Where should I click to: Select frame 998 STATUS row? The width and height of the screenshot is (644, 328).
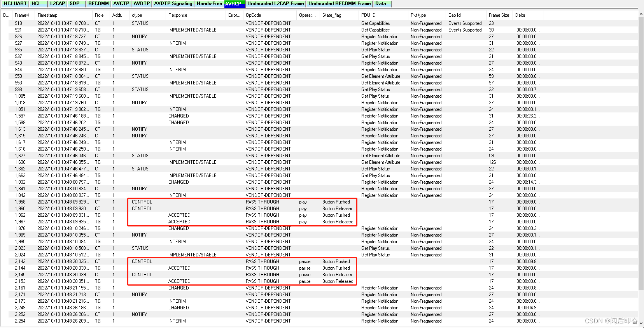point(319,89)
